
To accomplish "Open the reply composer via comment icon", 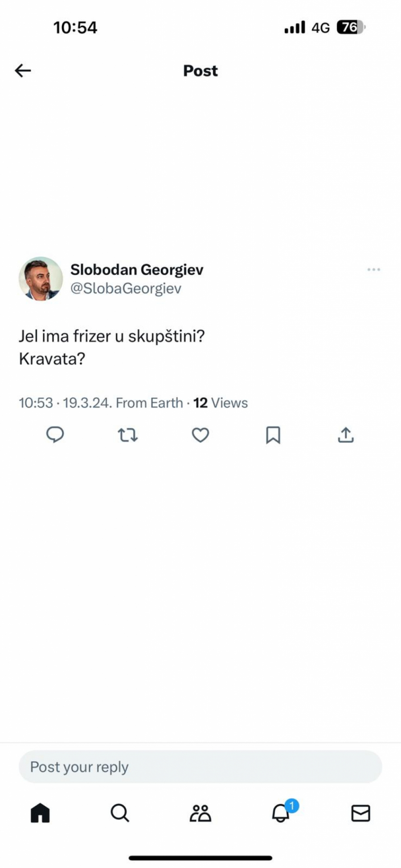I will coord(55,435).
